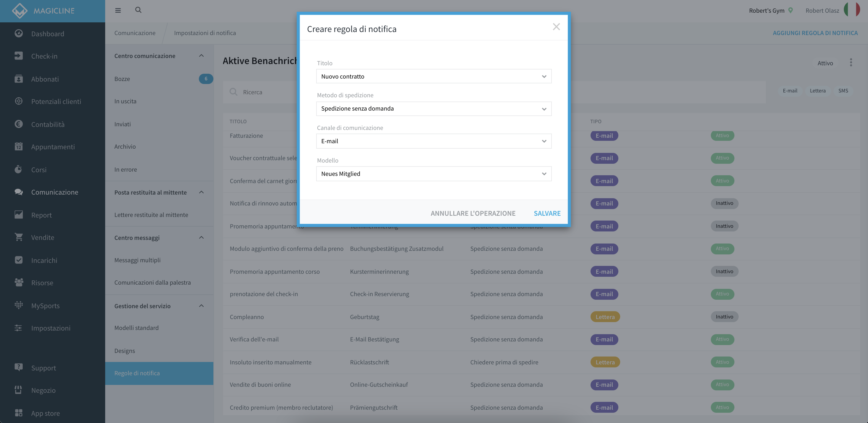This screenshot has height=423, width=868.
Task: Expand the Modello dropdown with Neues Mitglied
Action: (434, 174)
